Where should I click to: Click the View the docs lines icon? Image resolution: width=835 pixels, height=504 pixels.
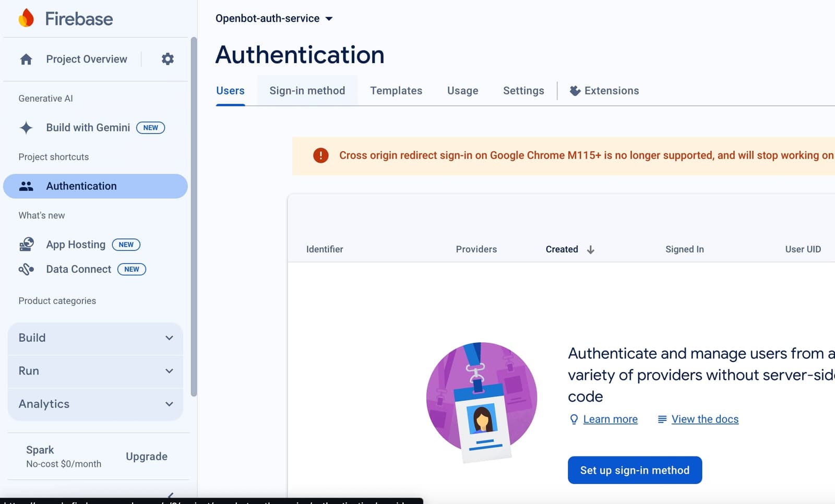[662, 419]
